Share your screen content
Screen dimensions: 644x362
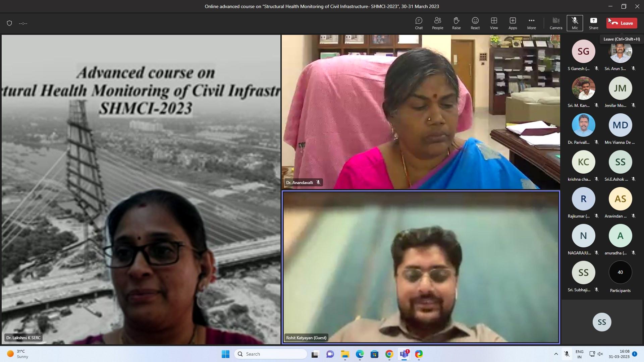pos(593,23)
